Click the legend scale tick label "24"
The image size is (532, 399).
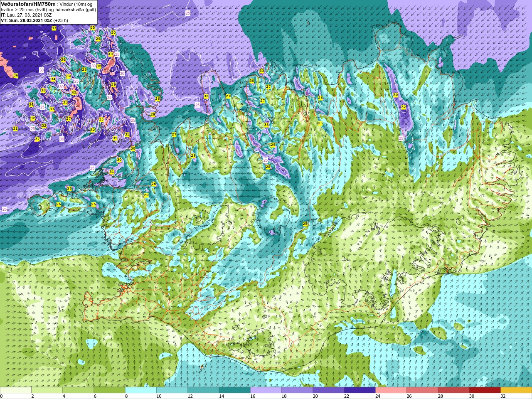[x=378, y=396]
